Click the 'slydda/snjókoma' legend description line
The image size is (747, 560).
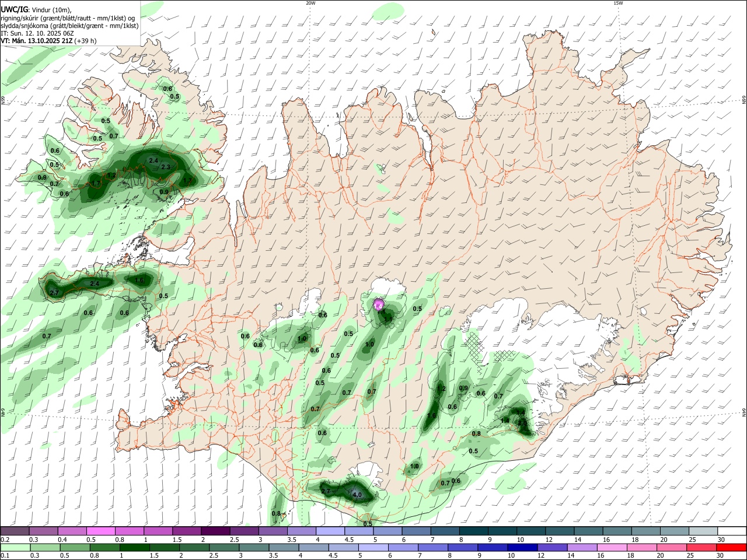[x=69, y=26]
